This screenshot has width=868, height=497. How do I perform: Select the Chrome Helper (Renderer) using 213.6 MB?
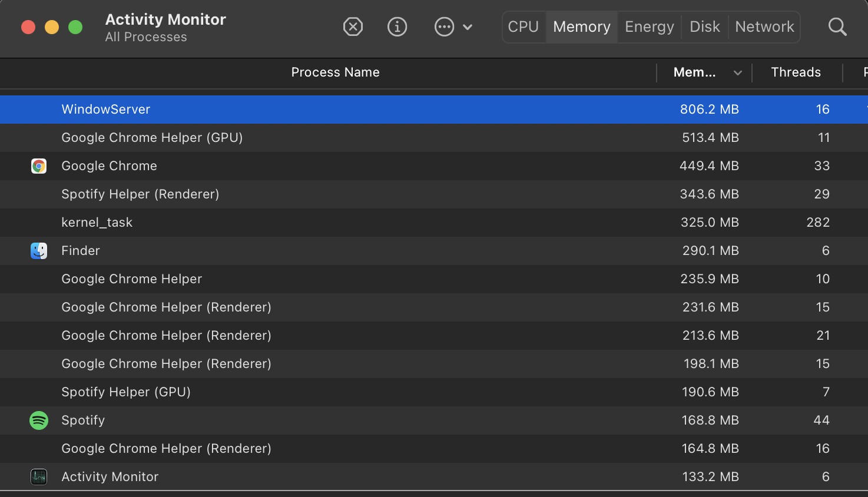click(434, 336)
